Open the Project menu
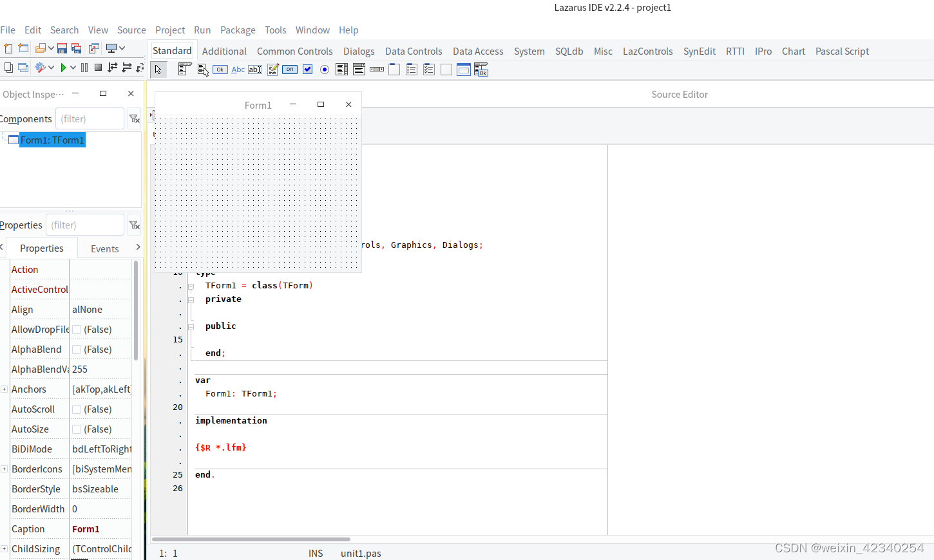The image size is (934, 560). tap(170, 30)
